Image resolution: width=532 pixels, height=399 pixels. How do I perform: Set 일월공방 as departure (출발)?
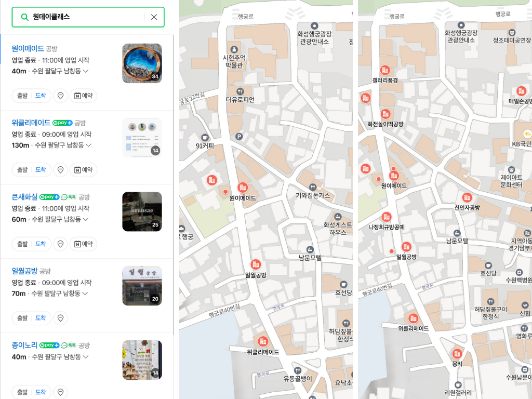[22, 318]
